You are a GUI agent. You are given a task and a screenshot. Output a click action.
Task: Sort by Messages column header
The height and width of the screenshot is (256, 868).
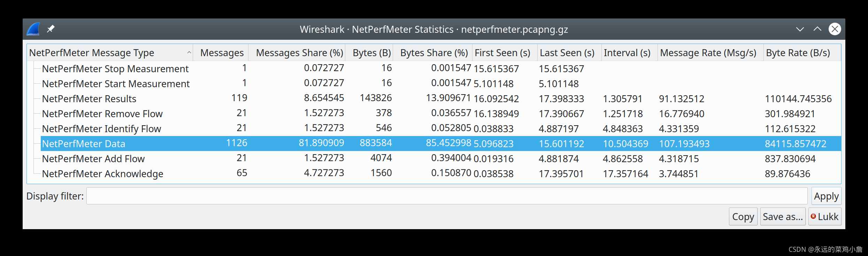[221, 53]
